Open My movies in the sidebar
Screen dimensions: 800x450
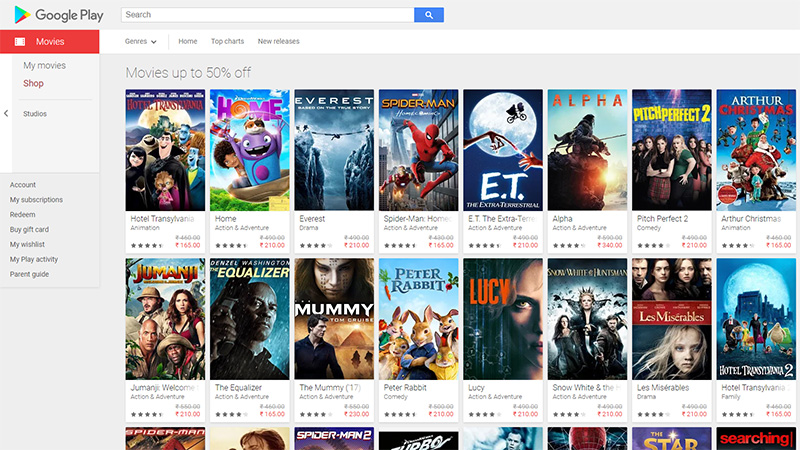click(44, 65)
